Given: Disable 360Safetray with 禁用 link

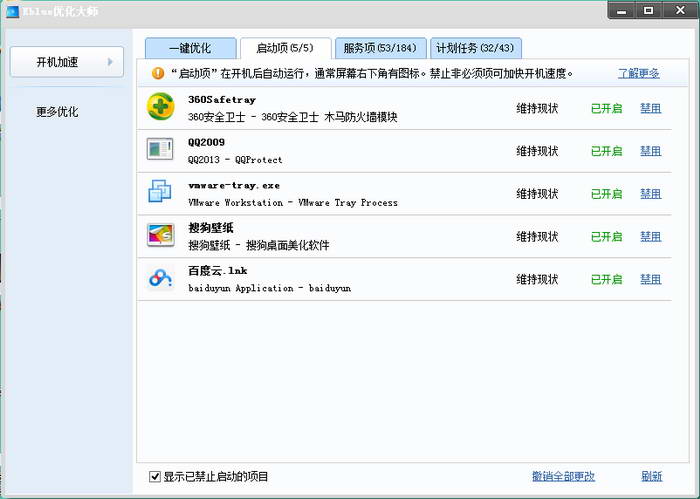Looking at the screenshot, I should click(x=650, y=108).
